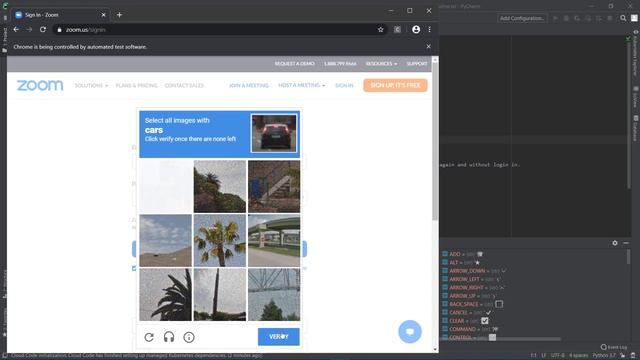The image size is (640, 360).
Task: Click the extension icon next to the bookmark star
Action: [x=397, y=29]
